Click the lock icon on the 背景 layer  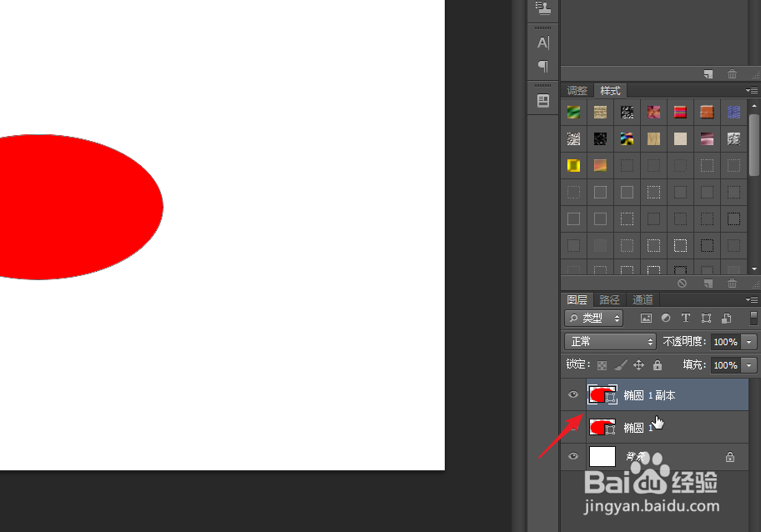pos(730,457)
